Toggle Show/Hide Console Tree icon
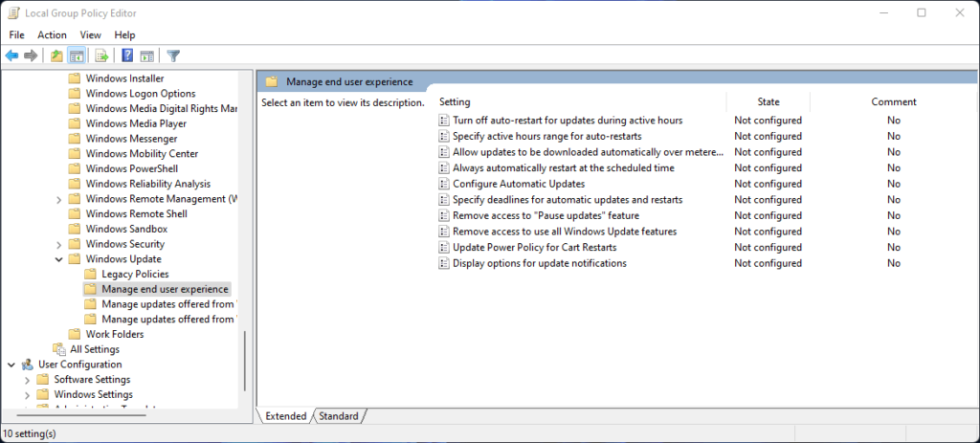 pos(77,56)
